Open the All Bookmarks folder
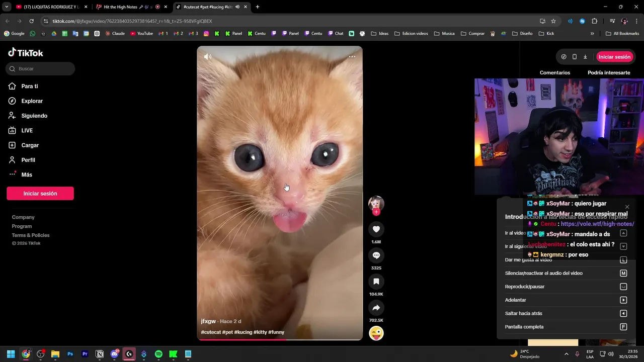Image resolution: width=644 pixels, height=362 pixels. click(622, 34)
